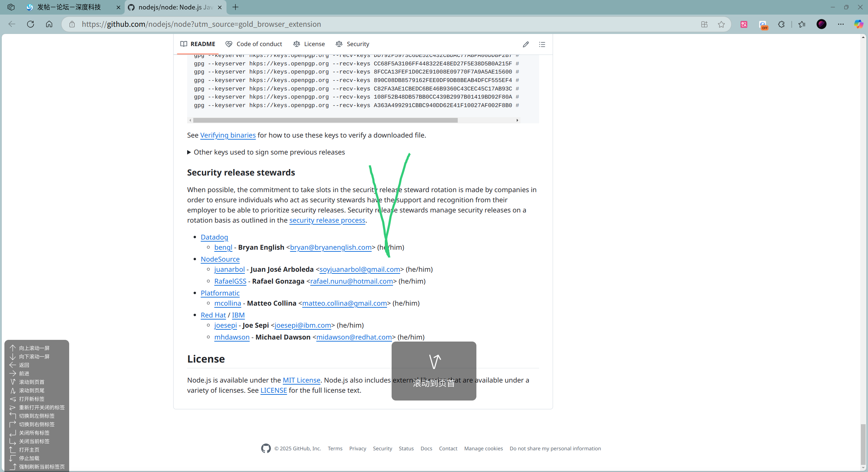Add page to favorites star icon
This screenshot has width=868, height=472.
(721, 24)
